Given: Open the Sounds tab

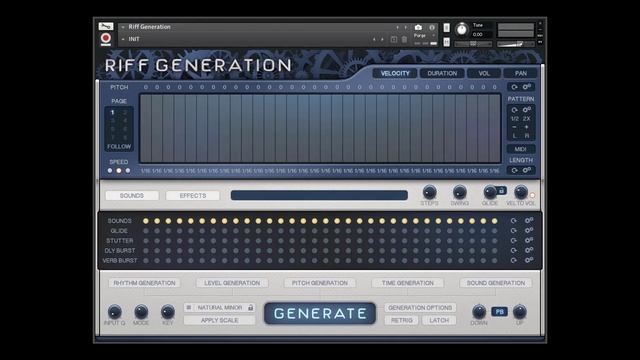Looking at the screenshot, I should coord(132,196).
